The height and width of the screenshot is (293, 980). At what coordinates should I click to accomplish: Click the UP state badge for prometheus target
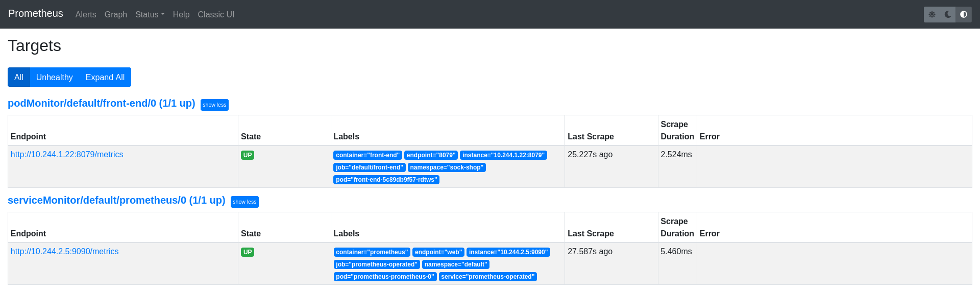coord(248,252)
